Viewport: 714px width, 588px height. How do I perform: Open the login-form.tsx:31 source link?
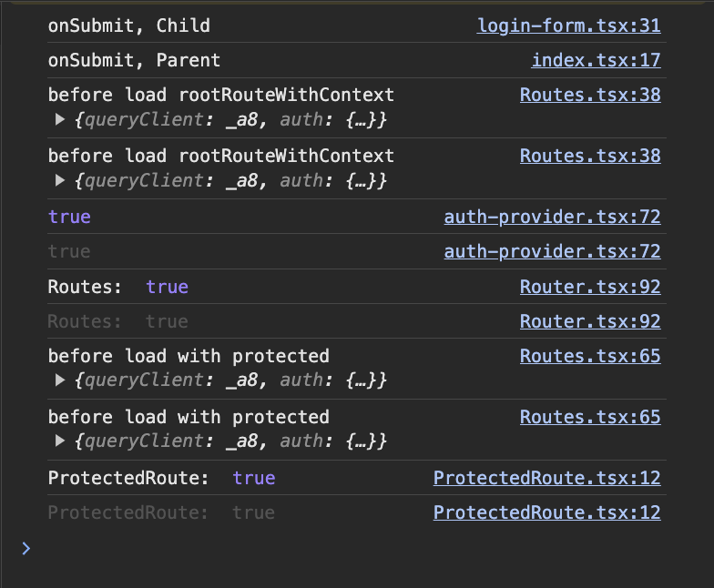point(568,25)
